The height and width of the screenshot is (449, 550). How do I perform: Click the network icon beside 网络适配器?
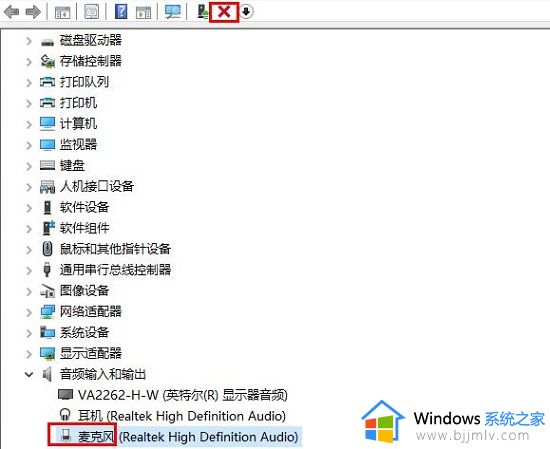[47, 311]
